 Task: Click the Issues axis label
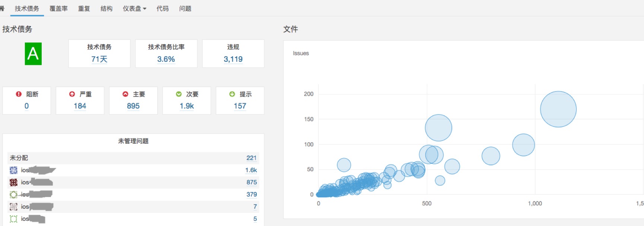point(301,53)
